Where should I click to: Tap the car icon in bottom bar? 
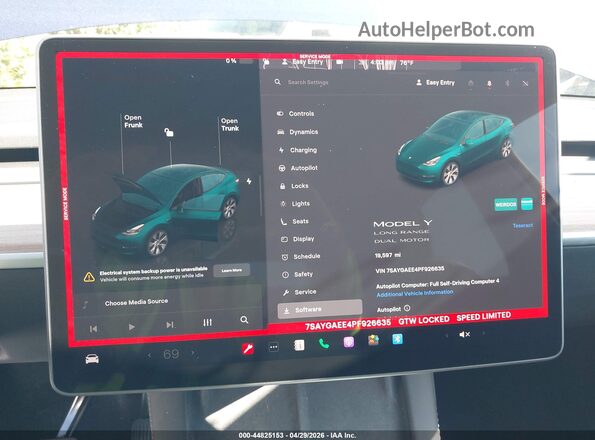point(92,358)
